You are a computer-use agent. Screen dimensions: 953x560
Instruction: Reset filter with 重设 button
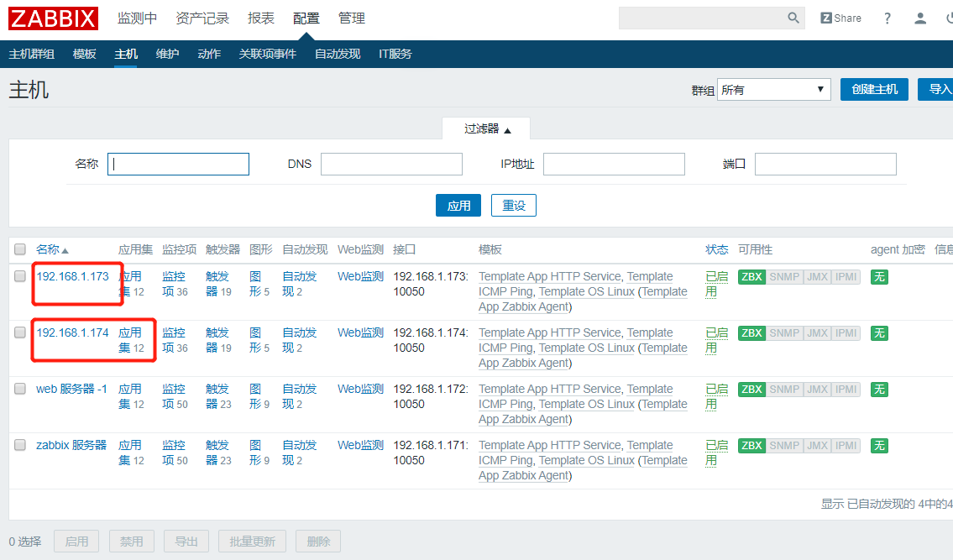pos(514,206)
